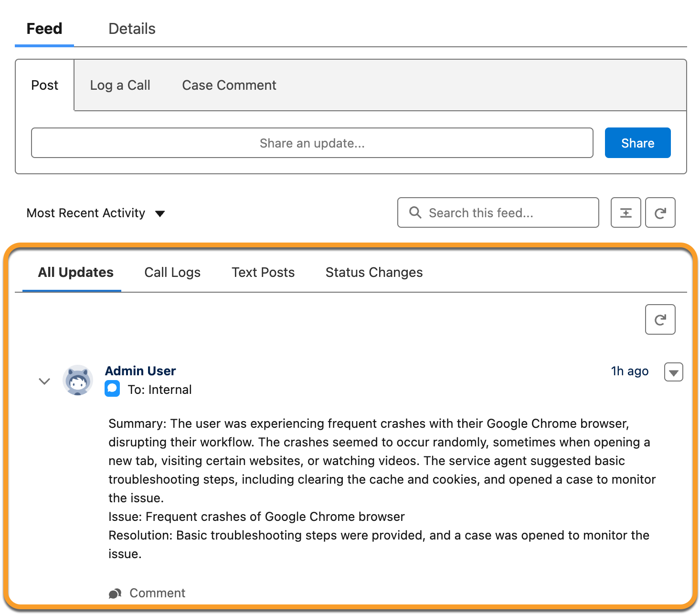This screenshot has width=700, height=614.
Task: Open the Feed menu via Most Recent Activity icon
Action: [x=160, y=213]
